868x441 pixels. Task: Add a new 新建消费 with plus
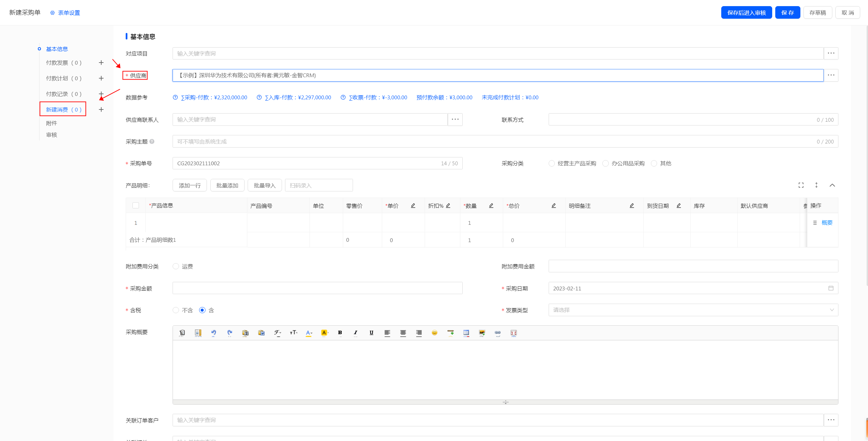point(101,109)
